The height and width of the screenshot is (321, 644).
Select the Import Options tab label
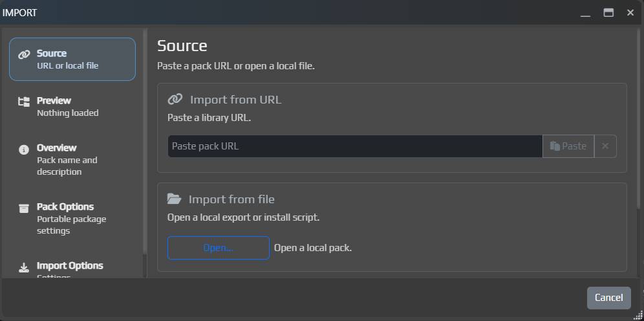[x=70, y=266]
